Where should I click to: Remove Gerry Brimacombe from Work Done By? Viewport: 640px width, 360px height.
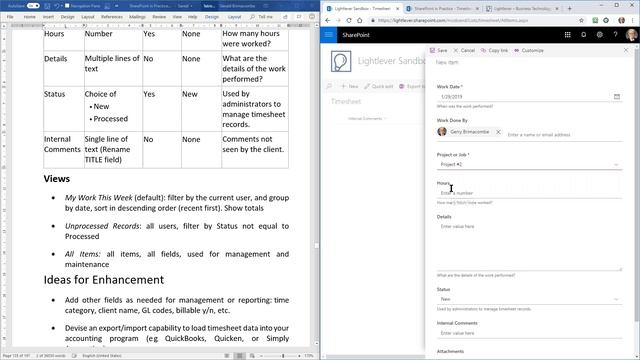[x=498, y=132]
